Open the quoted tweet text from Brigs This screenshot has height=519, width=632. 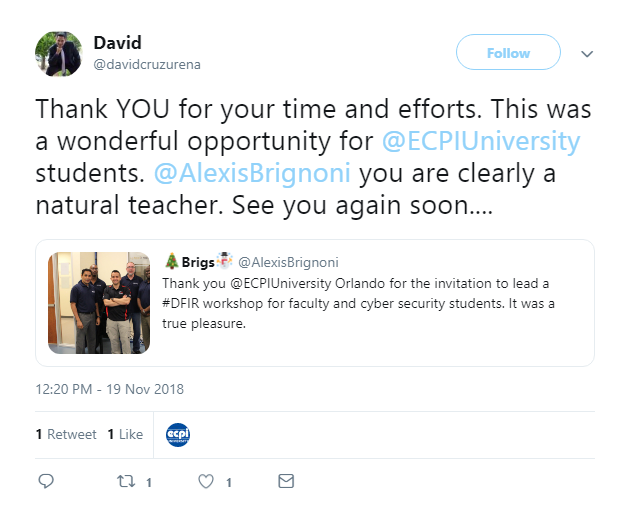pos(358,303)
